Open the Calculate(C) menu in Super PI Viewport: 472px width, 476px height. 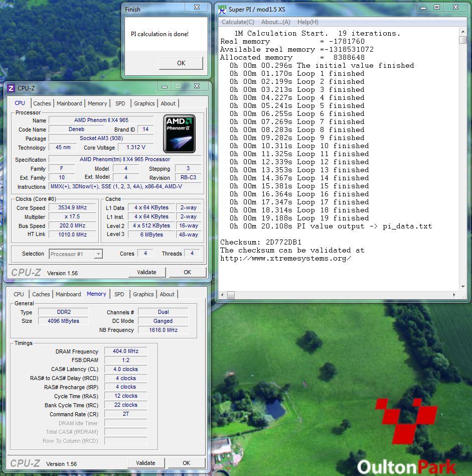(238, 22)
